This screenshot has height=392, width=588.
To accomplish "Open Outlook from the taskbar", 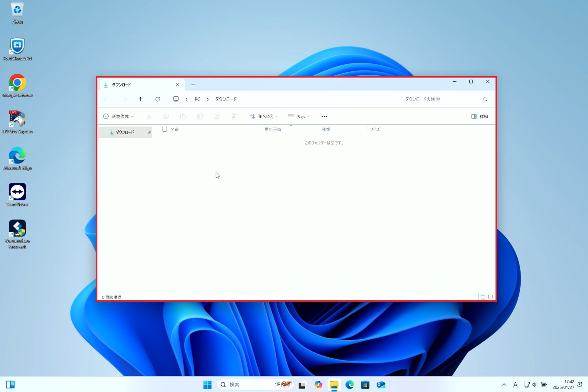I will 381,385.
